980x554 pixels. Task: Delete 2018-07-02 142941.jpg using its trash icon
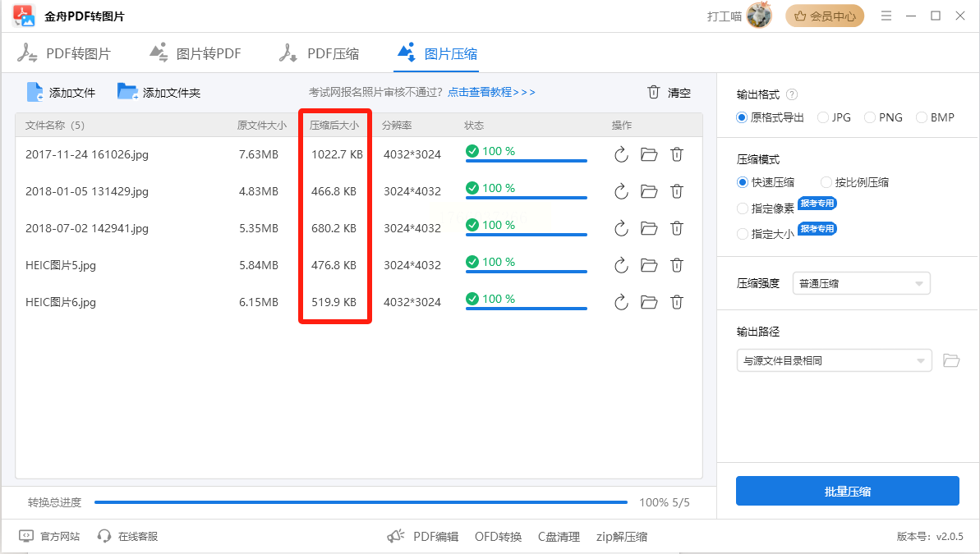pos(677,228)
